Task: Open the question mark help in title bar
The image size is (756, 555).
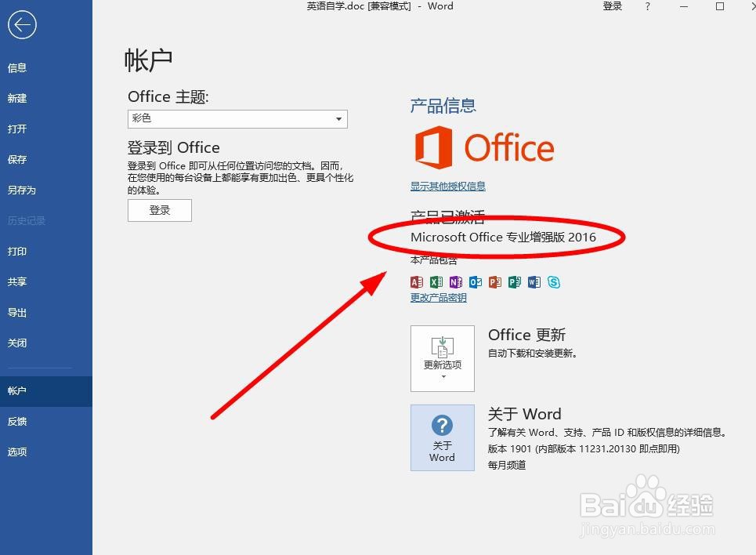Action: pos(648,7)
